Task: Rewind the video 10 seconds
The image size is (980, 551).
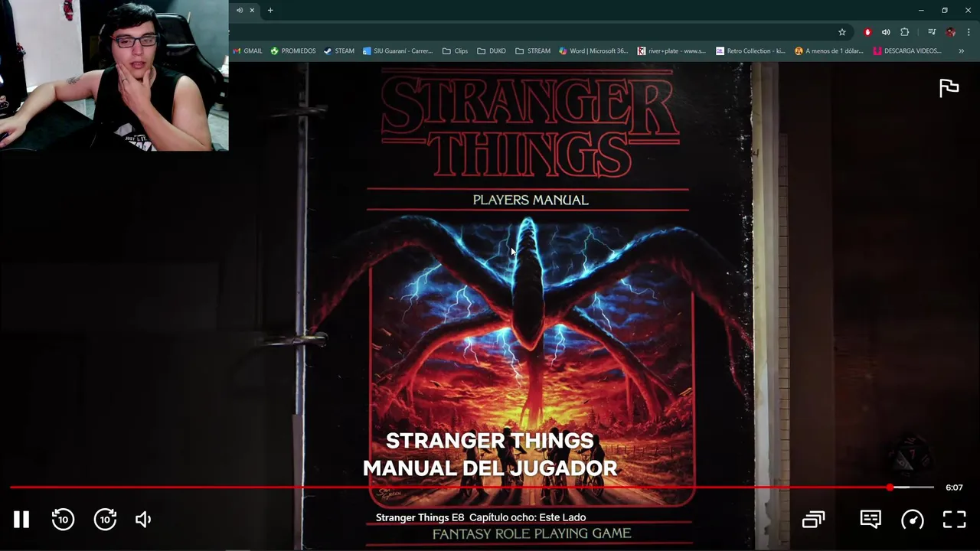Action: pos(63,520)
